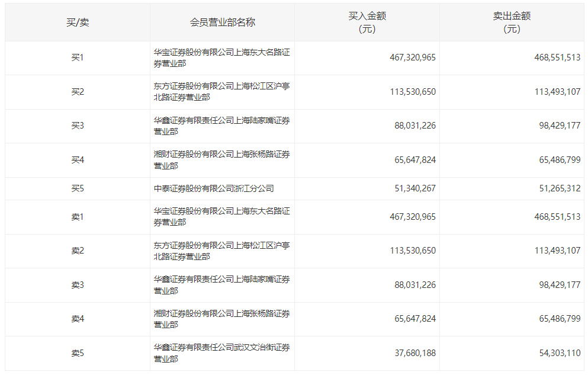588x375 pixels.
Task: Open the 东方证券 branch name in row 卖2
Action: click(x=221, y=251)
